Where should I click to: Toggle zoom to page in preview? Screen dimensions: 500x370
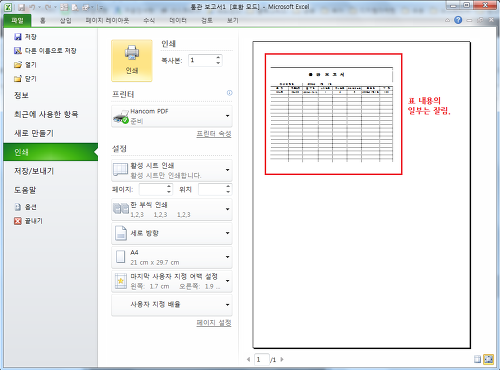(488, 359)
